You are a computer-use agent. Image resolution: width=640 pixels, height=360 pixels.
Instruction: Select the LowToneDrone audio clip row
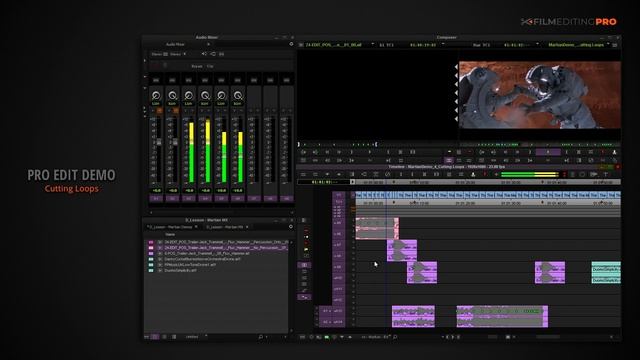(218, 264)
